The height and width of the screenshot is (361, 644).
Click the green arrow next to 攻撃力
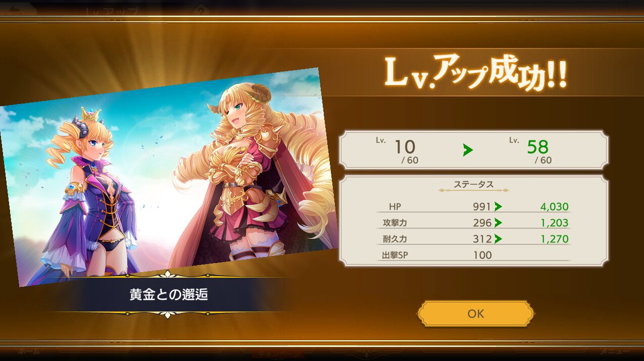[498, 223]
